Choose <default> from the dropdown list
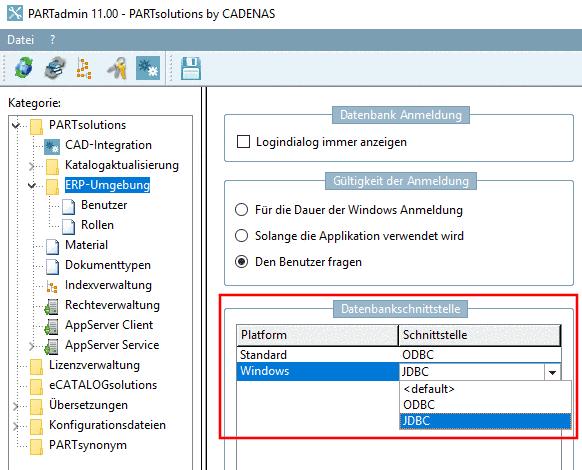 point(485,389)
